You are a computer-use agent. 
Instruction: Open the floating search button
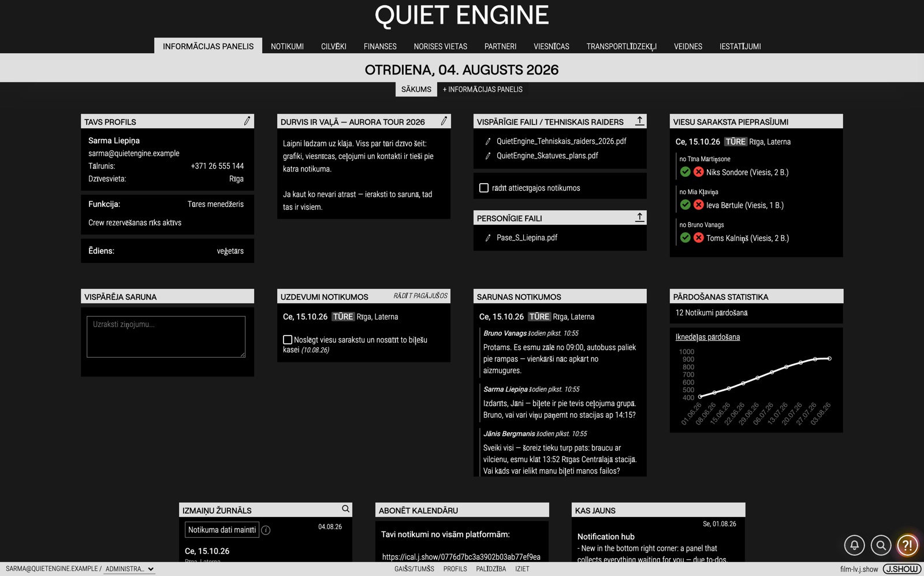point(881,545)
